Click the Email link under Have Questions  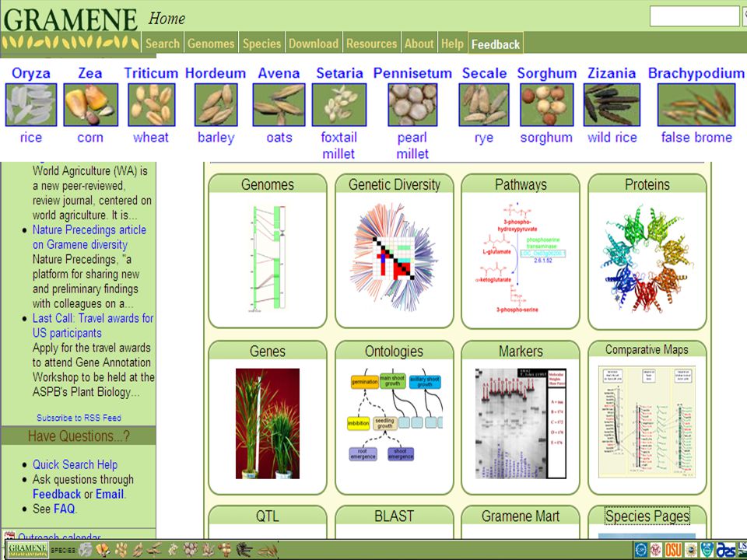pos(110,494)
